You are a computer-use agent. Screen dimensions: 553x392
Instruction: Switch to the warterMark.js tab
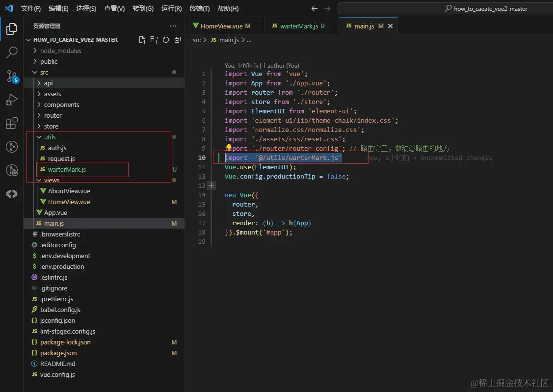(x=301, y=26)
